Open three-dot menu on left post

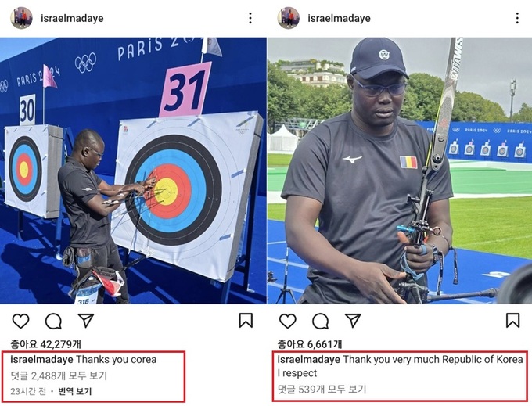pos(250,18)
